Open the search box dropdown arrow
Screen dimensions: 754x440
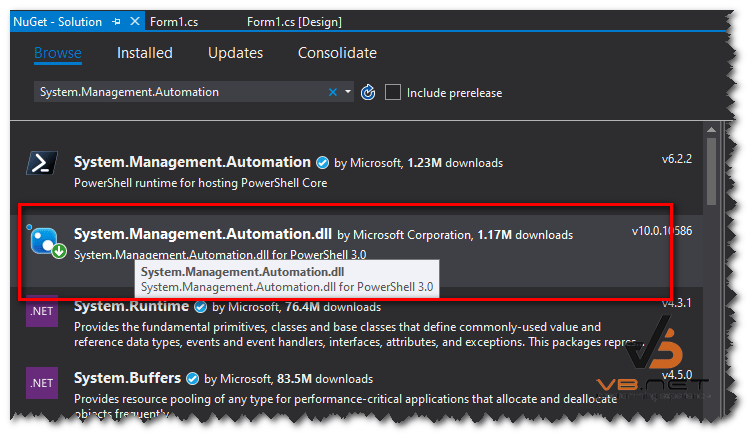(348, 92)
